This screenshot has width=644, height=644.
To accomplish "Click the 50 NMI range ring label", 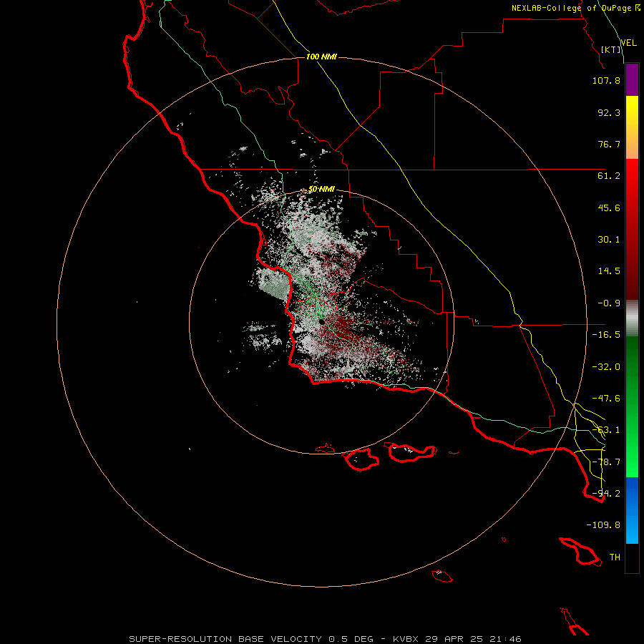I will [321, 190].
